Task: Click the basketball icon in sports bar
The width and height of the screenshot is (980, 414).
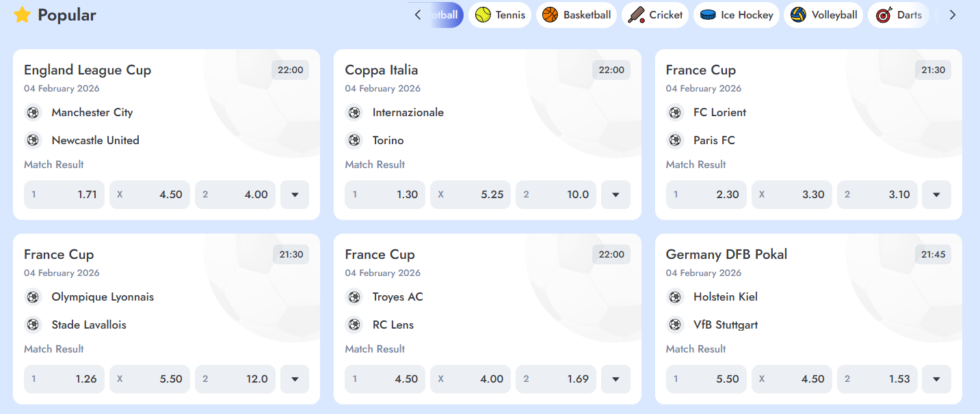Action: pos(550,15)
